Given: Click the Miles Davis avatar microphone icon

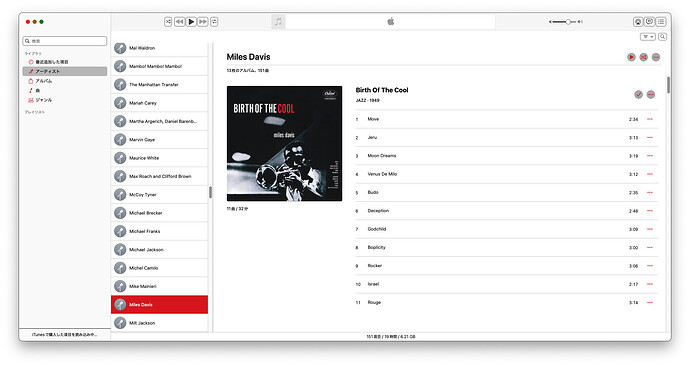Looking at the screenshot, I should click(x=120, y=304).
